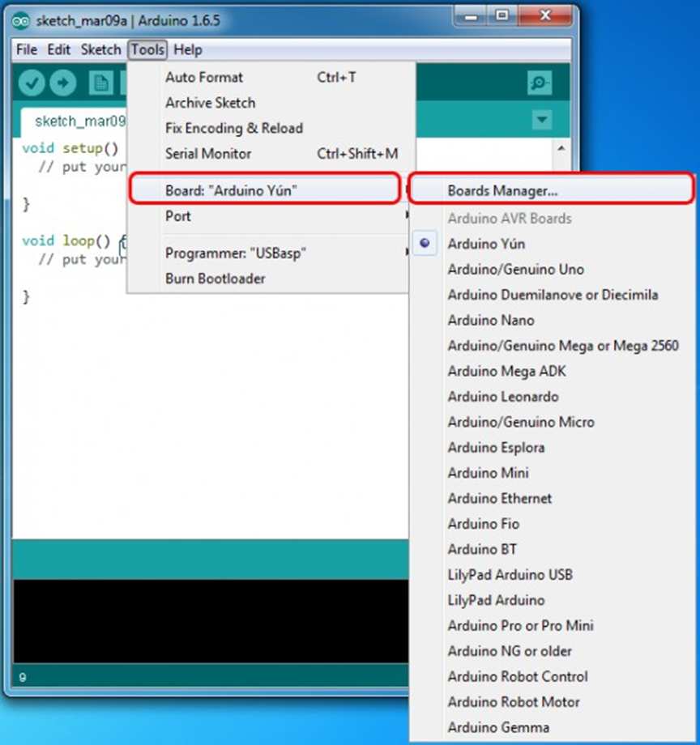Click Burn Bootloader
Image resolution: width=700 pixels, height=745 pixels.
[x=215, y=279]
